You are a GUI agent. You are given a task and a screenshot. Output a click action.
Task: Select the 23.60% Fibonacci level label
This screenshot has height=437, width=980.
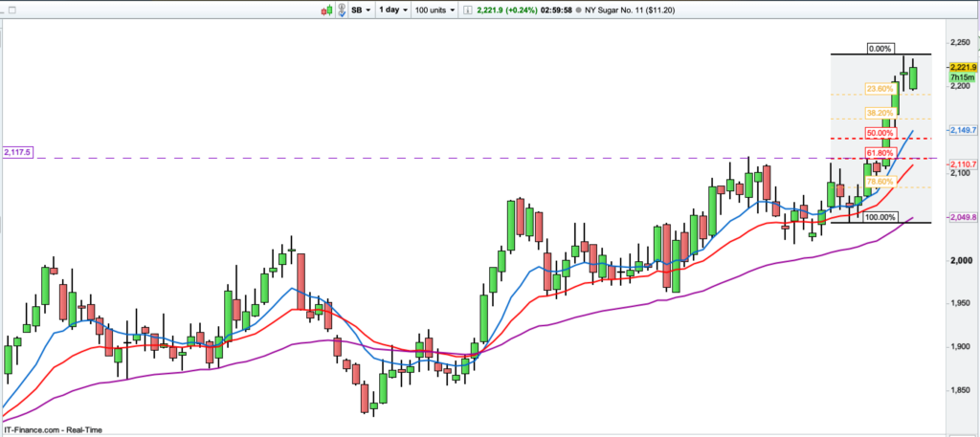pyautogui.click(x=879, y=89)
